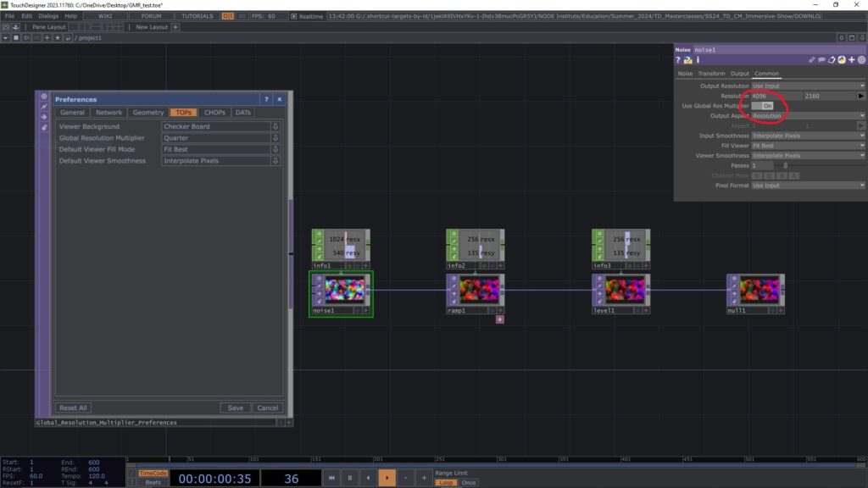Click the comment bubble icon in parameter header
Screen dimensions: 868x488
click(821, 61)
